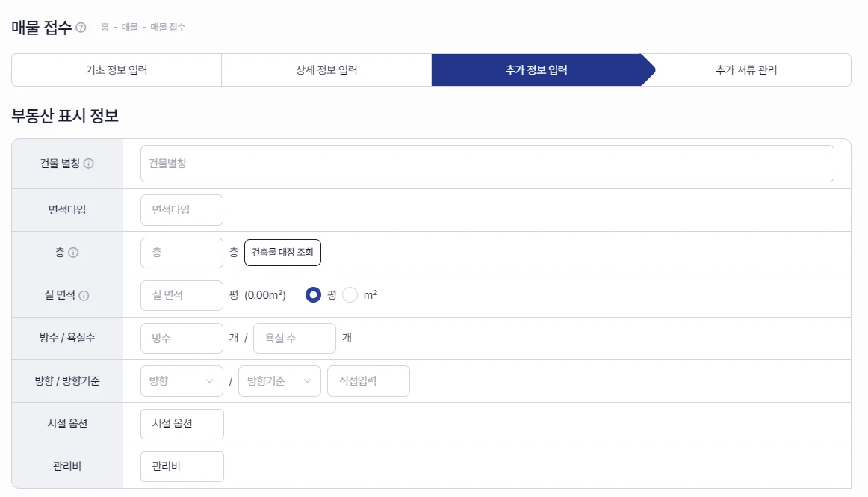Open the 시설 옵션 button

pos(182,424)
